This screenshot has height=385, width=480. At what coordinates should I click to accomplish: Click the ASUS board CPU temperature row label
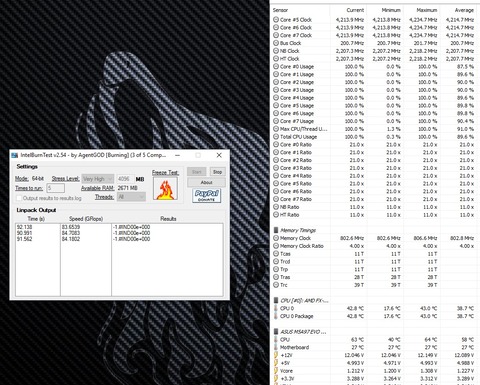pyautogui.click(x=285, y=340)
